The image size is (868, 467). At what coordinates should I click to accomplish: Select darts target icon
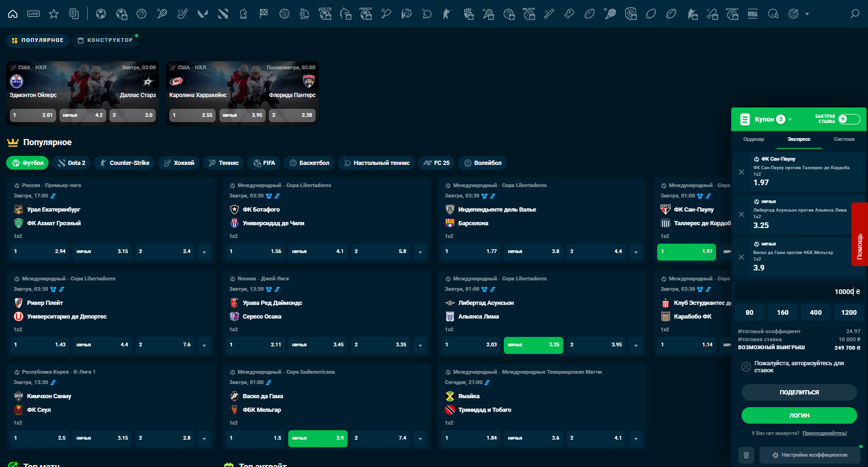point(794,14)
